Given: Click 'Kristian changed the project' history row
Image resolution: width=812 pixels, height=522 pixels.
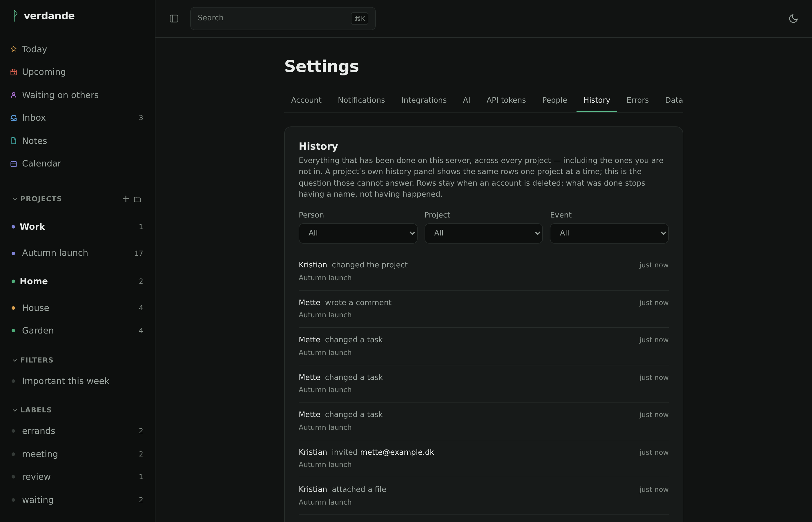Looking at the screenshot, I should tap(483, 271).
